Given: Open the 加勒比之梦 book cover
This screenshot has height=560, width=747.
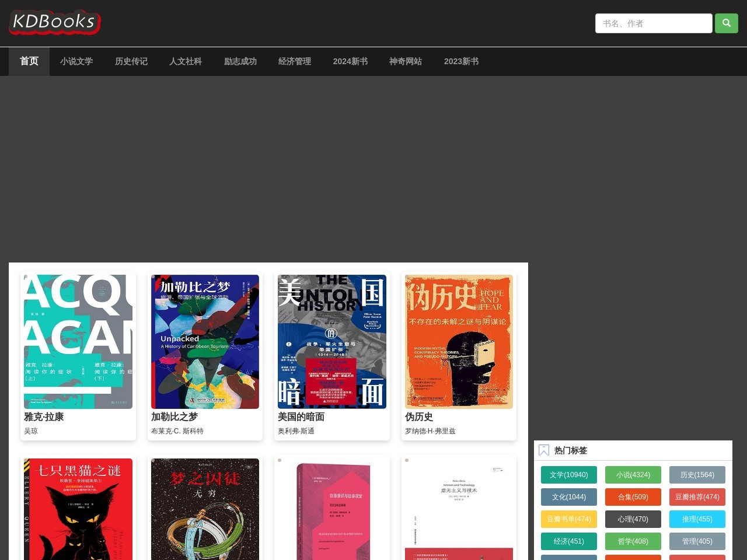Looking at the screenshot, I should [205, 342].
